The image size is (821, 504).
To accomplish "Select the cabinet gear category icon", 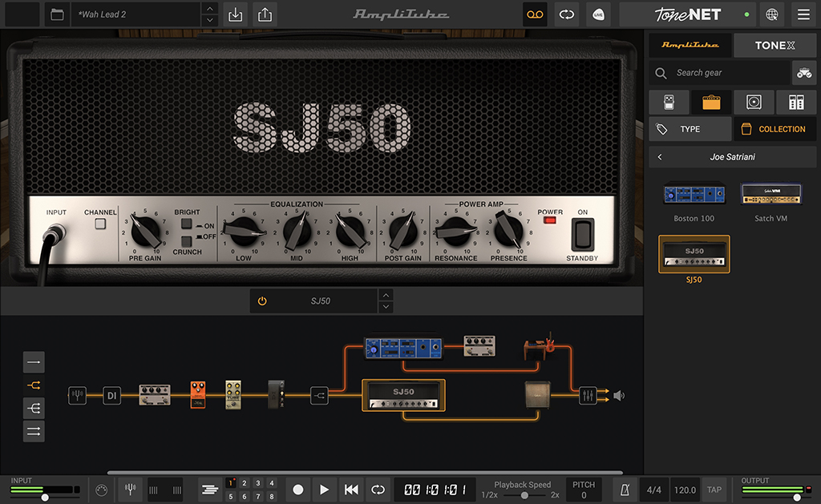I will pos(754,102).
